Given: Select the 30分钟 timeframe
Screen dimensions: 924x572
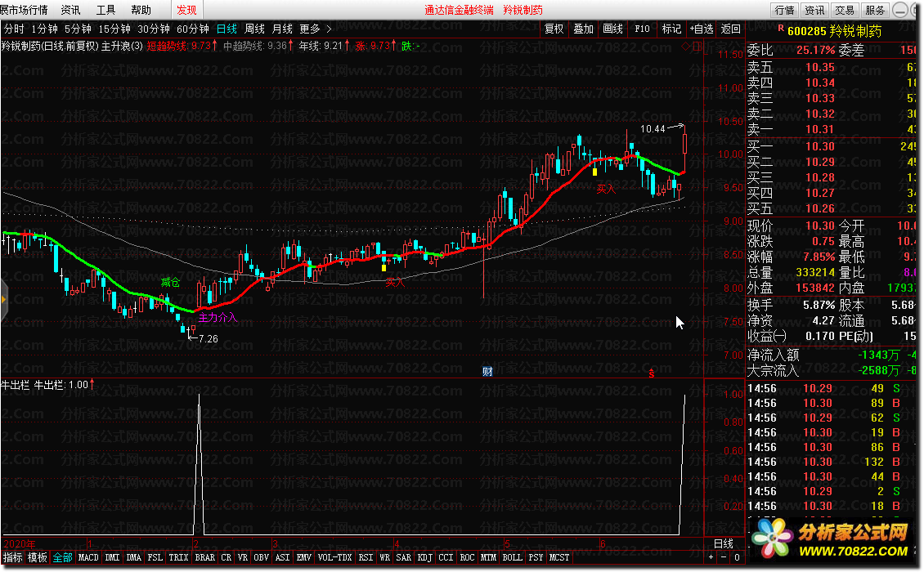Looking at the screenshot, I should pos(154,29).
